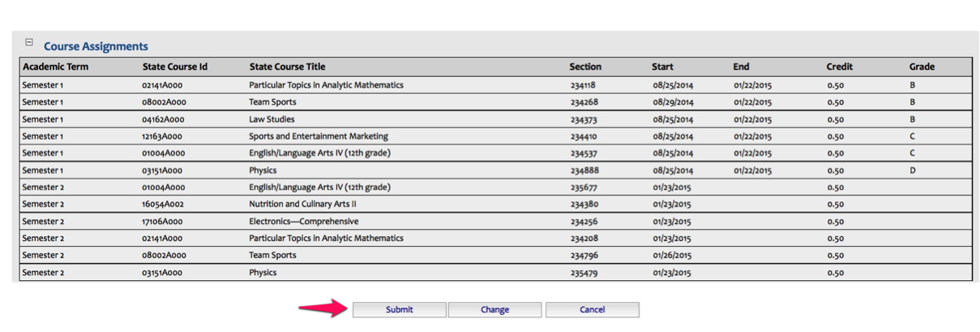Select section number 234888
Screen dimensions: 980x332
584,170
